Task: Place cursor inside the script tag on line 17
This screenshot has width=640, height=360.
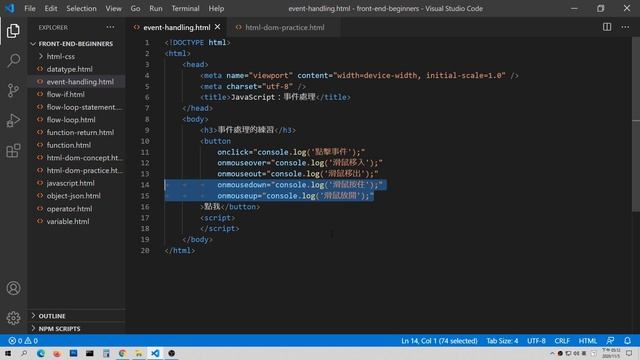Action: click(218, 218)
